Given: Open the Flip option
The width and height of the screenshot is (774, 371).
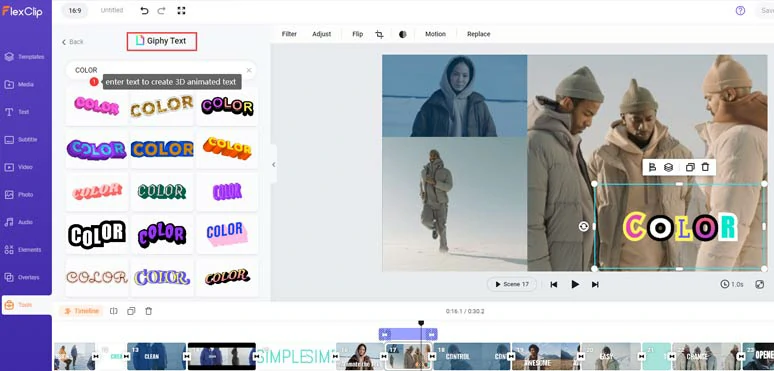Looking at the screenshot, I should [x=358, y=34].
